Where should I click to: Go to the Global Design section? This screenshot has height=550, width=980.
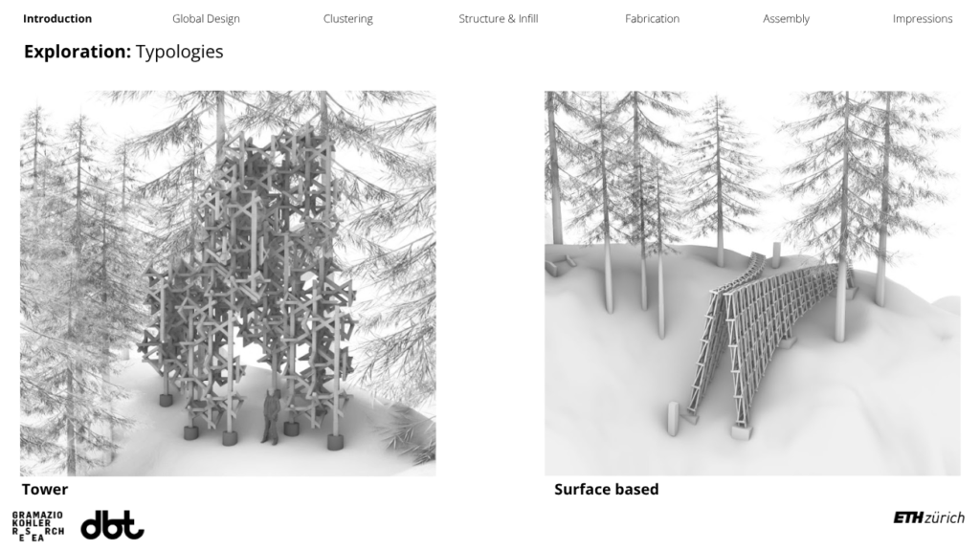click(207, 19)
